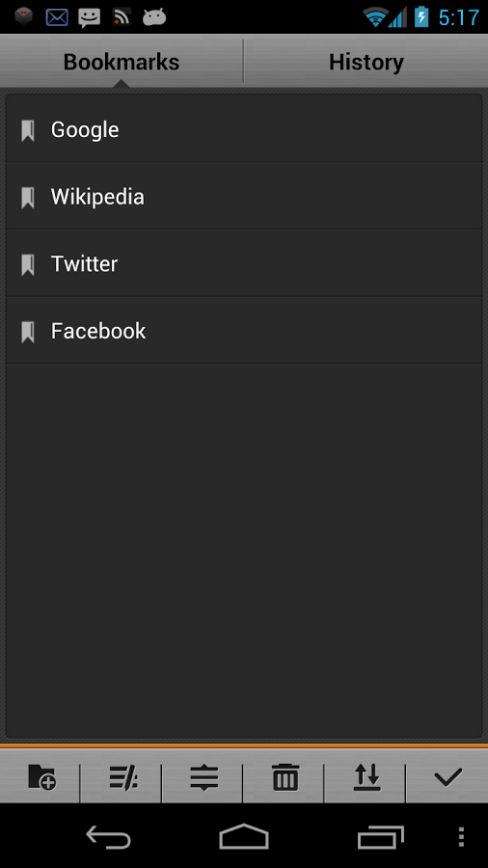
Task: Select the Bookmarks tab
Action: tap(122, 62)
